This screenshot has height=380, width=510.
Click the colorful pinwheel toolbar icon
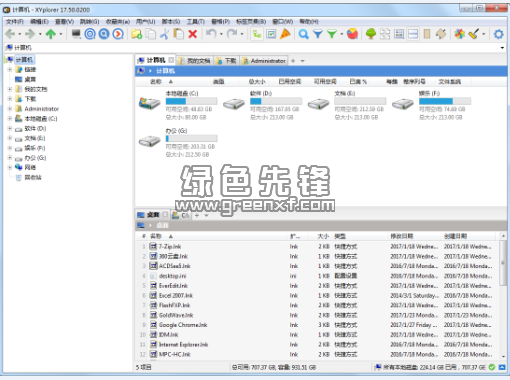pyautogui.click(x=460, y=34)
